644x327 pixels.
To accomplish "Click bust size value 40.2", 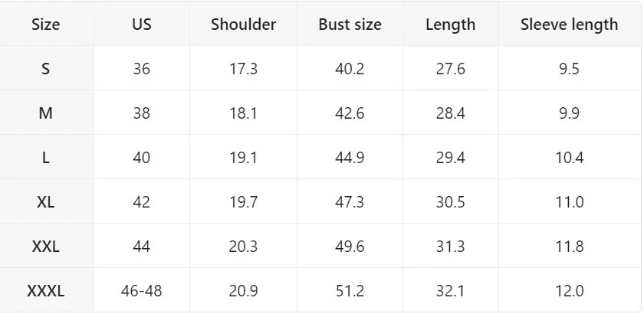I will pos(350,69).
